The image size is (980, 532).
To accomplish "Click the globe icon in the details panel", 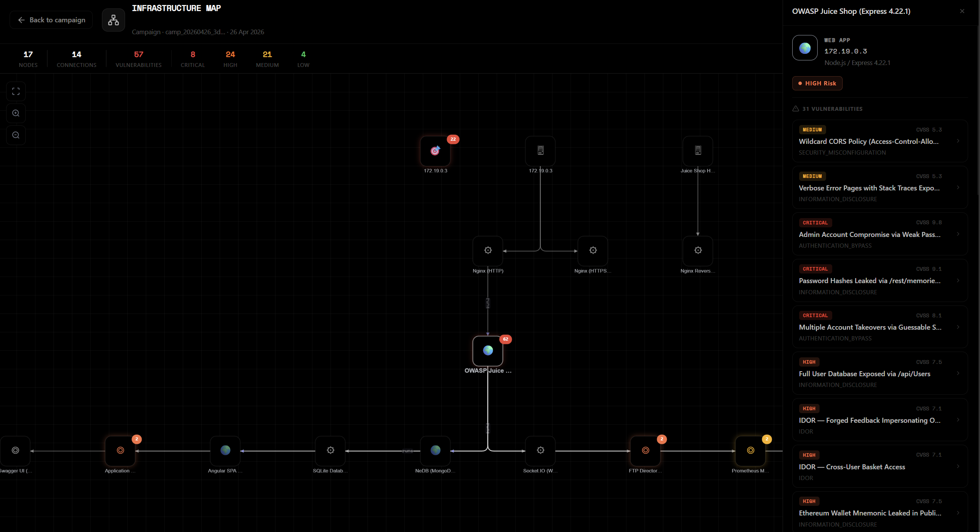I will 805,48.
